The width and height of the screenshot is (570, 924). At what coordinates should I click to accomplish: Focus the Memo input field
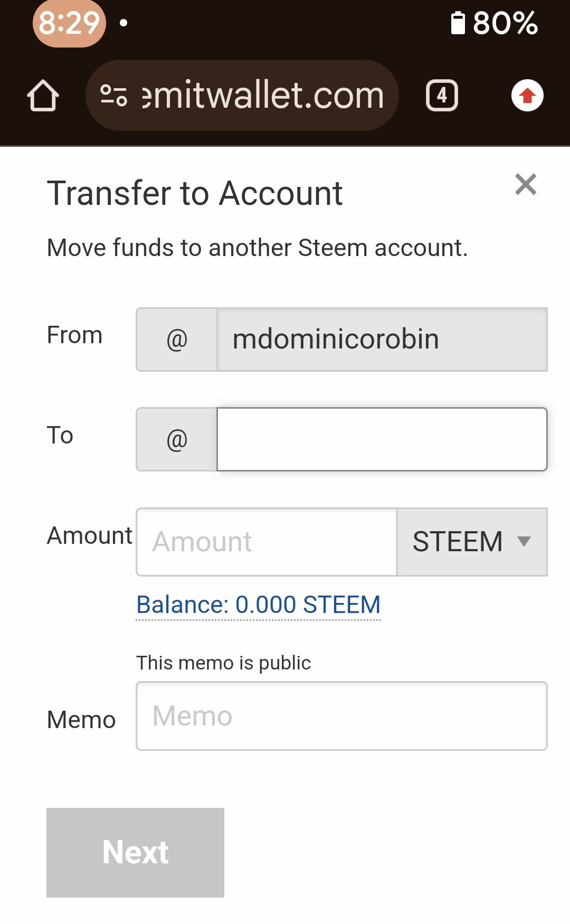pyautogui.click(x=341, y=716)
